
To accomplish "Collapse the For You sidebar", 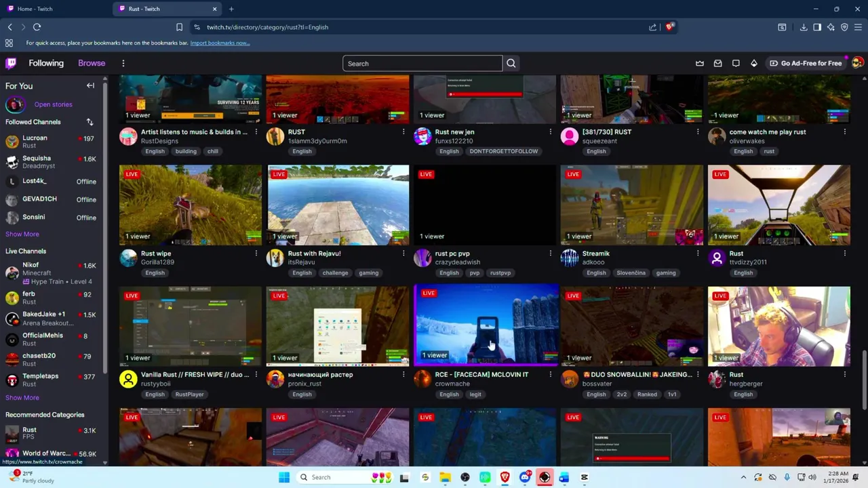I will point(90,85).
